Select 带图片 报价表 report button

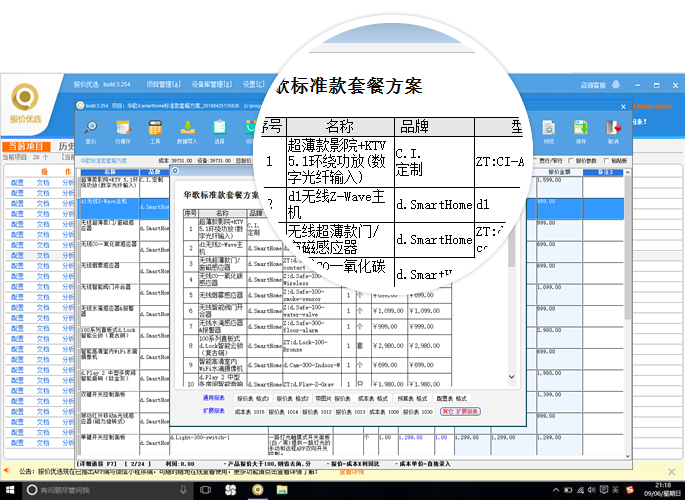coord(333,398)
